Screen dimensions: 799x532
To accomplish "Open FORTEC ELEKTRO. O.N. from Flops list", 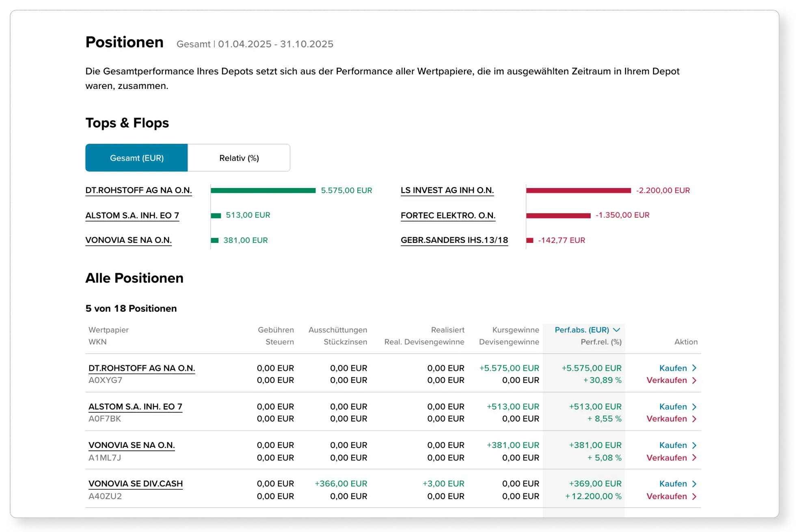I will click(448, 215).
